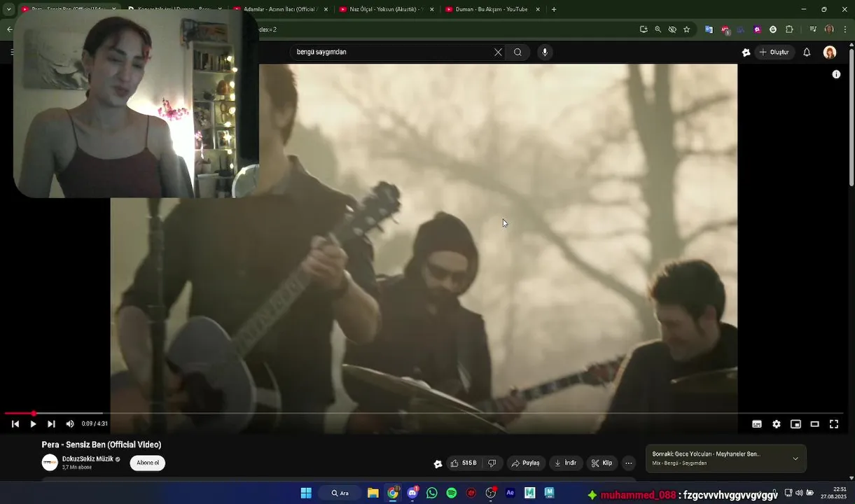855x504 pixels.
Task: Go back with the browser arrow
Action: (9, 29)
